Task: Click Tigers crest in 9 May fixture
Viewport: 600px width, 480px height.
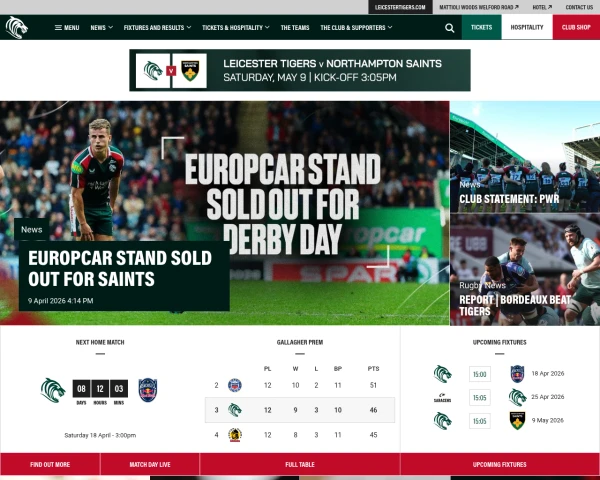Action: tap(442, 421)
